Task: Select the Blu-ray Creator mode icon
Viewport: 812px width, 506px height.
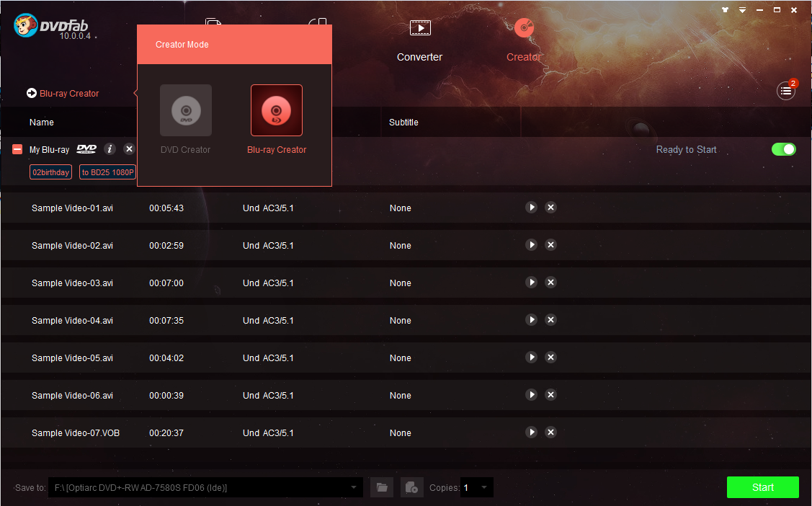Action: [x=276, y=110]
